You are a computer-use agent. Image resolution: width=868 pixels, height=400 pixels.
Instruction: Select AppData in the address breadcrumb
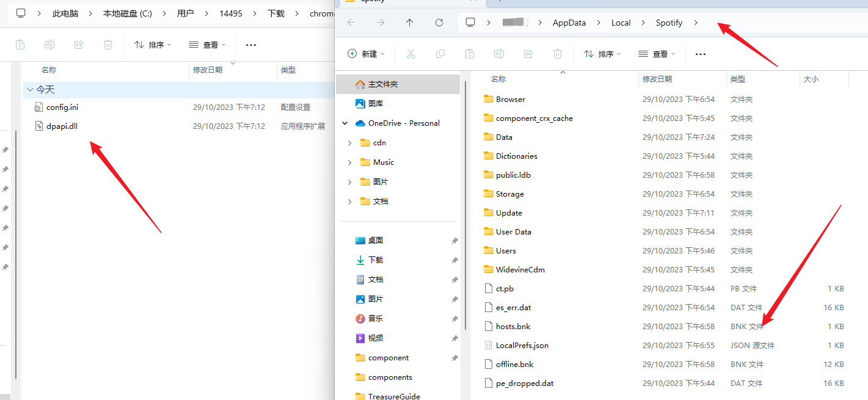point(569,23)
